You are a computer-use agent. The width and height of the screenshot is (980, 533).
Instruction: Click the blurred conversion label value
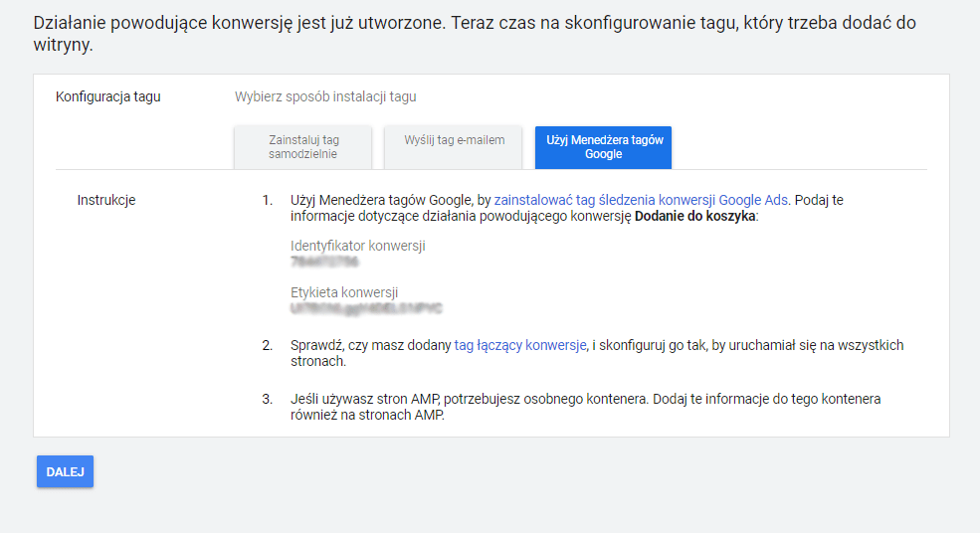pos(365,309)
